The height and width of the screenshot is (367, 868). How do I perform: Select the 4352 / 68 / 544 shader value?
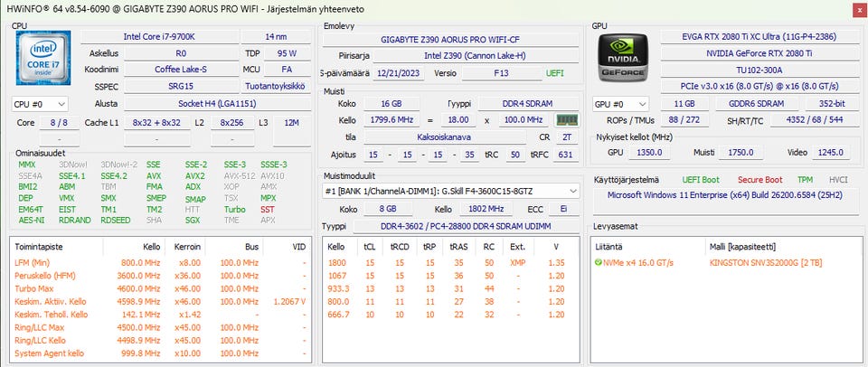click(813, 120)
